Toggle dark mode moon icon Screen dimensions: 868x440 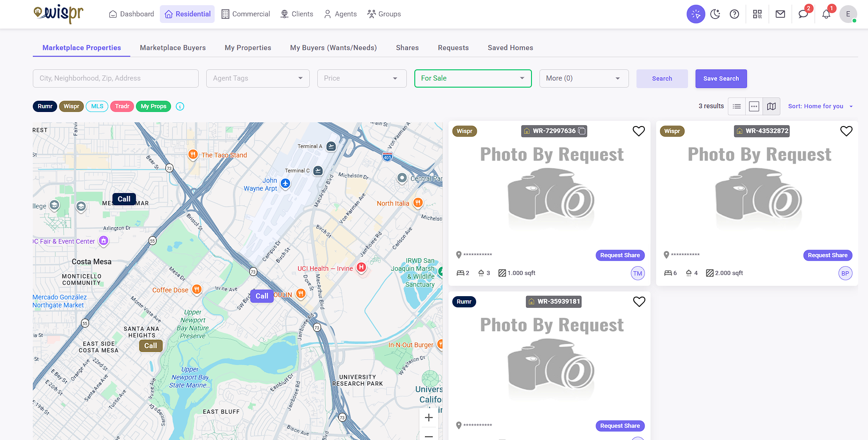pos(715,14)
